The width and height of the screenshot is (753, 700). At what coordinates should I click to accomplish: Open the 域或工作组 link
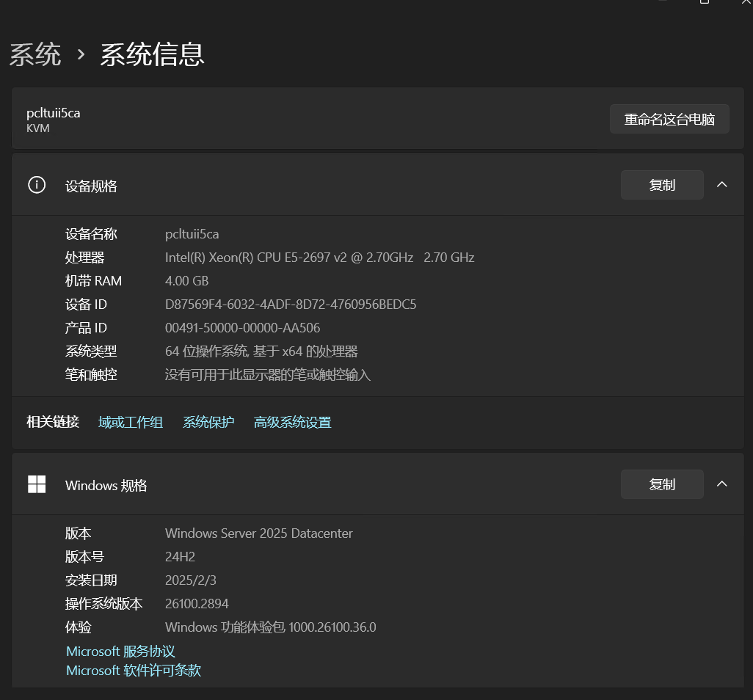click(131, 422)
